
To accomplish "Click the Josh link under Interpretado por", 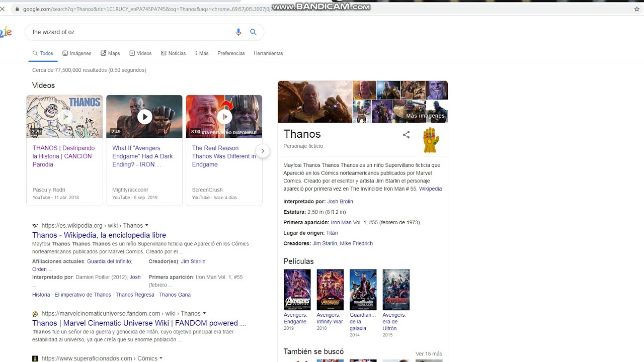I will click(135, 277).
